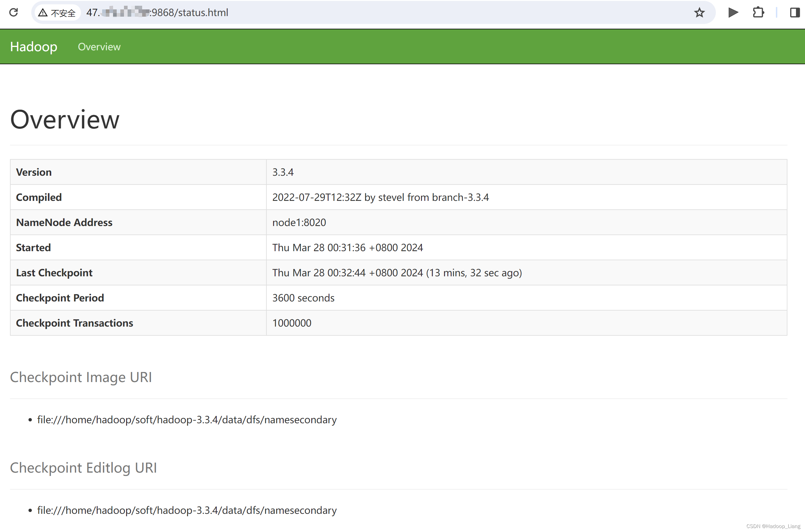Screen dimensions: 805x532
Task: Select the version value 3.3.4
Action: 283,172
